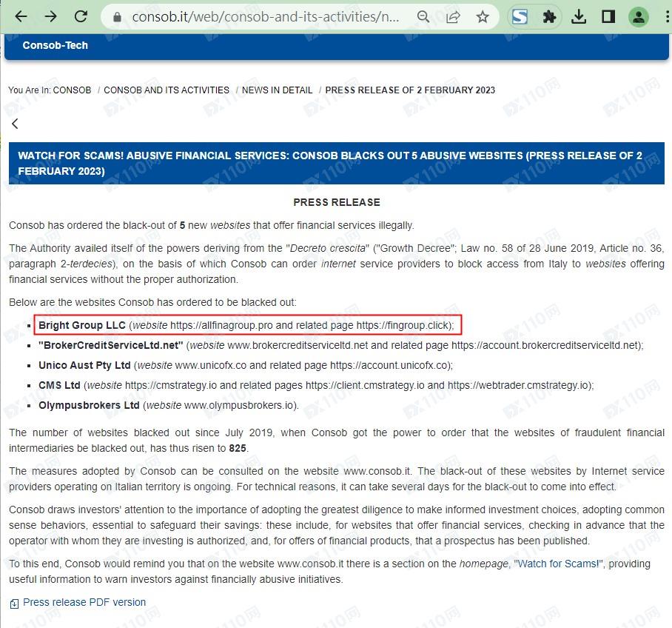
Task: Open Press release PDF version
Action: pos(84,602)
